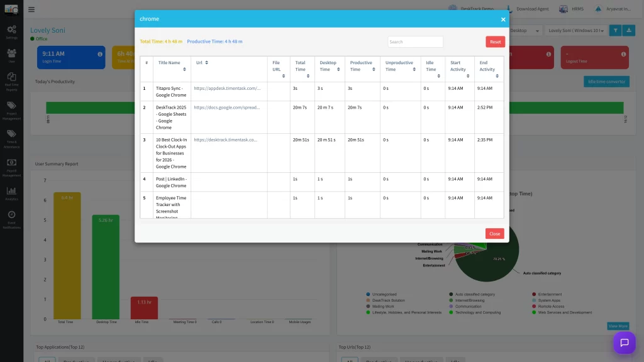Sort table by End Activity column
The image size is (644, 362).
497,76
